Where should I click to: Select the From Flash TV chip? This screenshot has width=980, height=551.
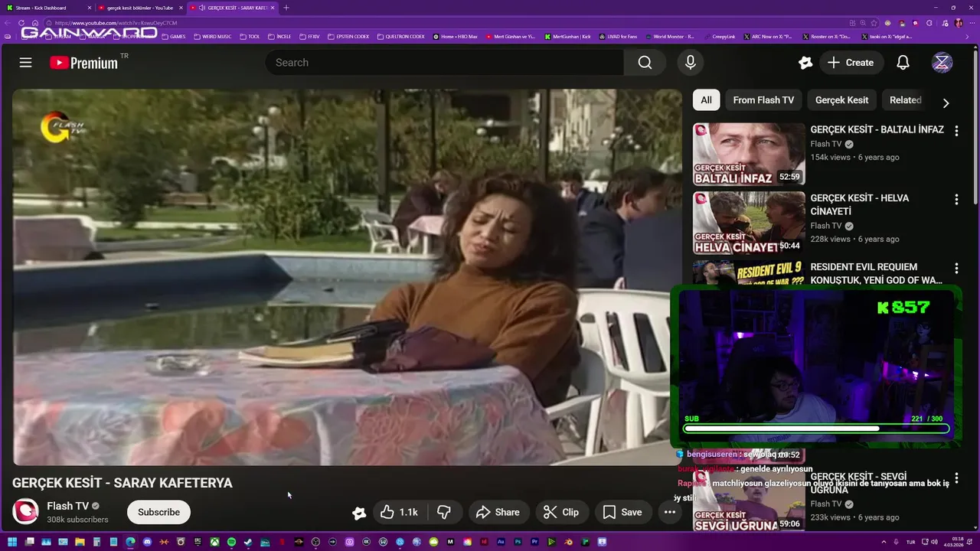(x=763, y=100)
